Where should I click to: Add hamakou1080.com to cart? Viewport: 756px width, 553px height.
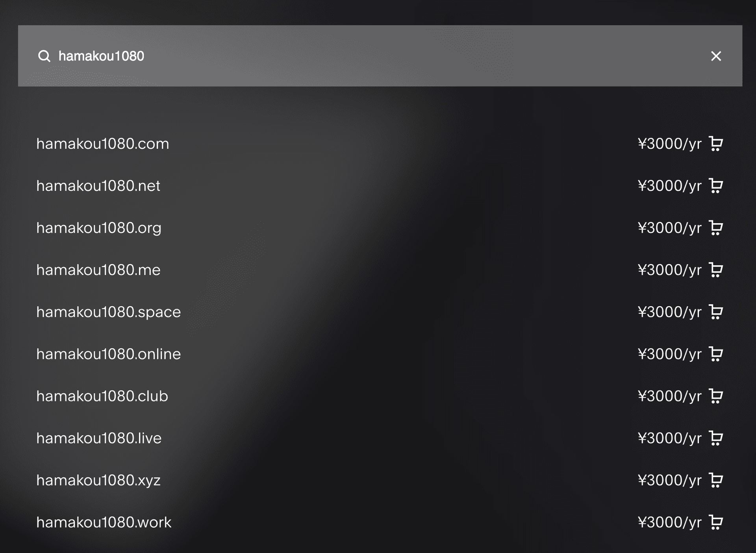[715, 144]
